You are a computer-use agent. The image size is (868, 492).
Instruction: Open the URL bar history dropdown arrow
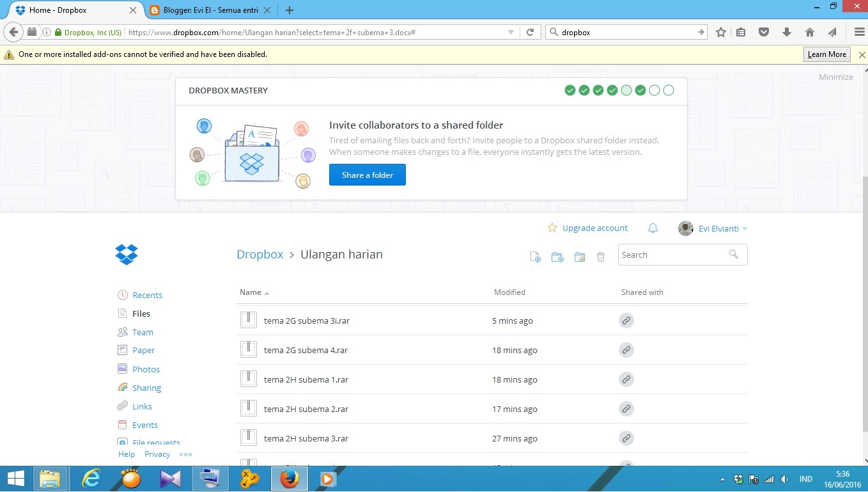[511, 32]
